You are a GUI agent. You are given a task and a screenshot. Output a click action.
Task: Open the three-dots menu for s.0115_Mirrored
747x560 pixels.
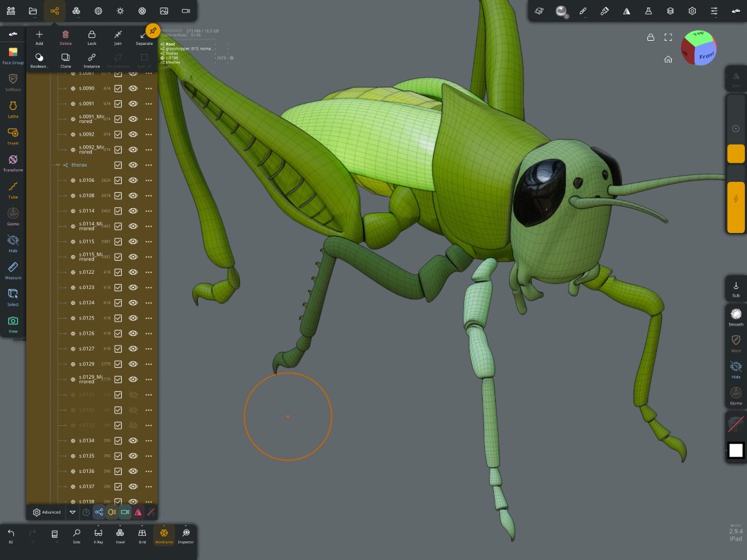(x=149, y=256)
